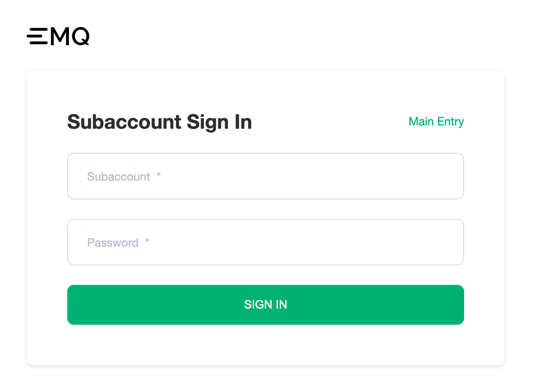
Task: Click the three-bar E glyph in logo
Action: coord(37,37)
